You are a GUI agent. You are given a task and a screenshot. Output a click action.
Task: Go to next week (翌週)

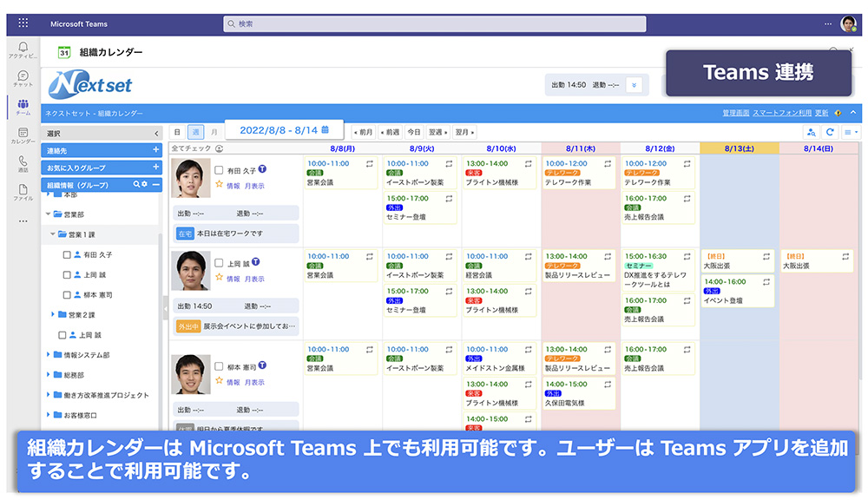(438, 132)
